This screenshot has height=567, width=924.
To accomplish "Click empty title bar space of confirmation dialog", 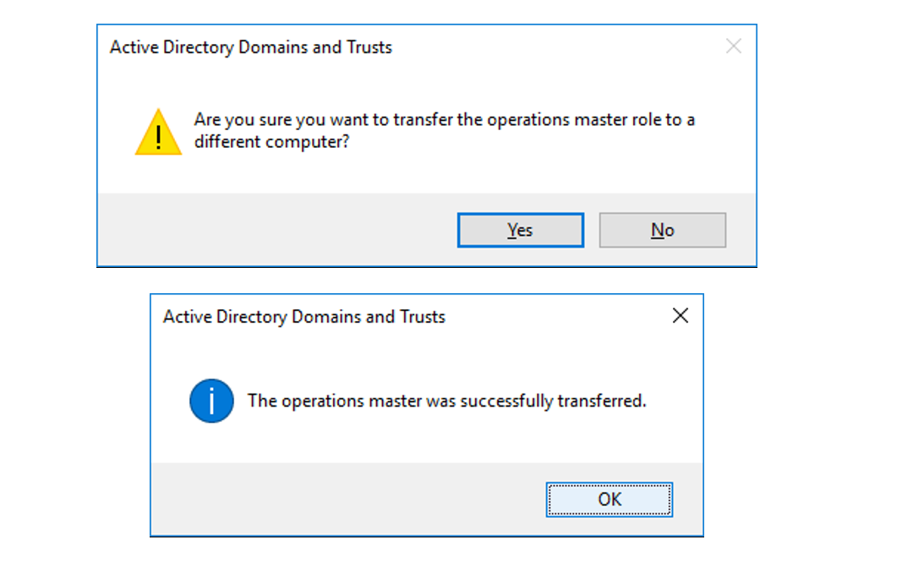I will click(x=549, y=47).
